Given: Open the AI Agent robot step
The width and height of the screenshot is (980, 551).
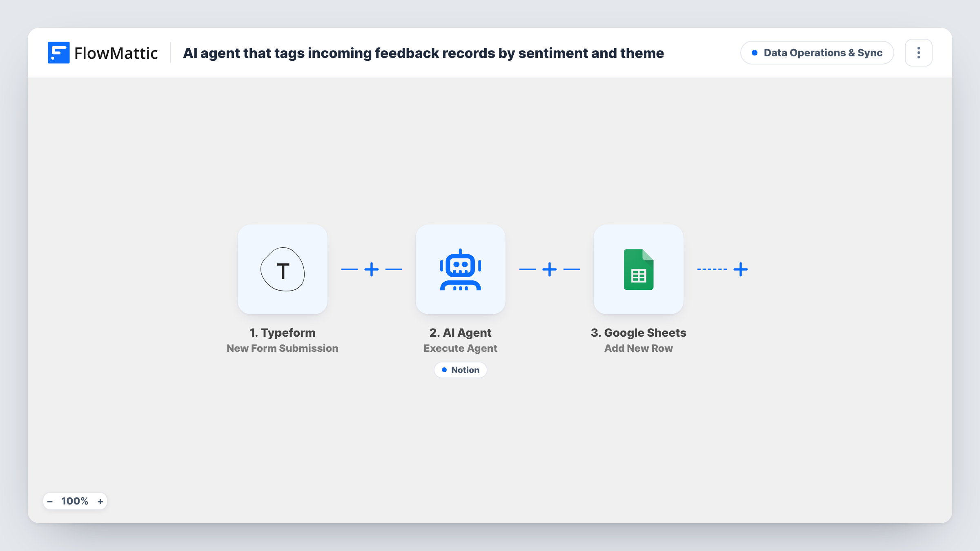Looking at the screenshot, I should [461, 269].
